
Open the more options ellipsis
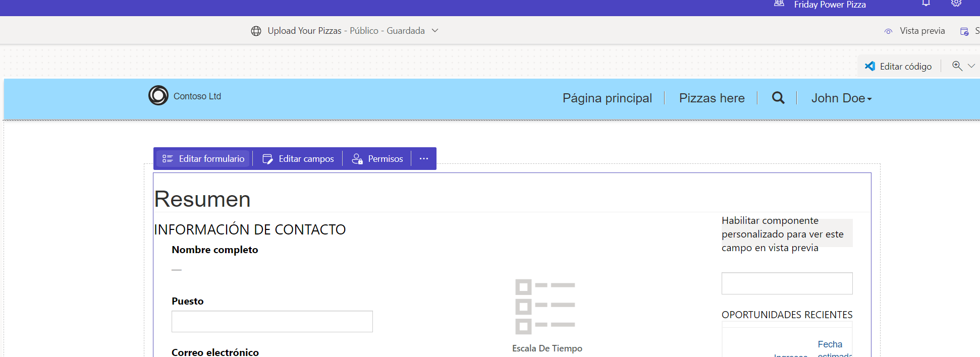(424, 159)
